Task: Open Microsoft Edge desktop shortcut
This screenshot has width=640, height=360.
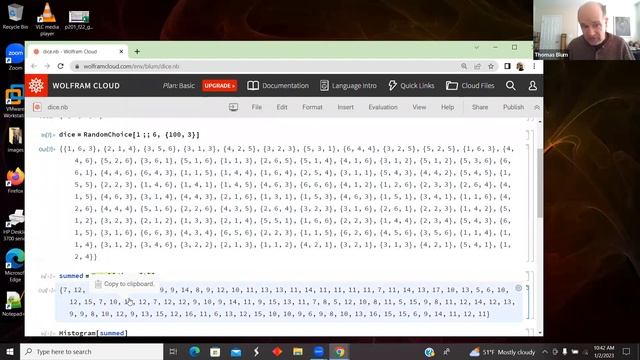Action: (x=15, y=265)
